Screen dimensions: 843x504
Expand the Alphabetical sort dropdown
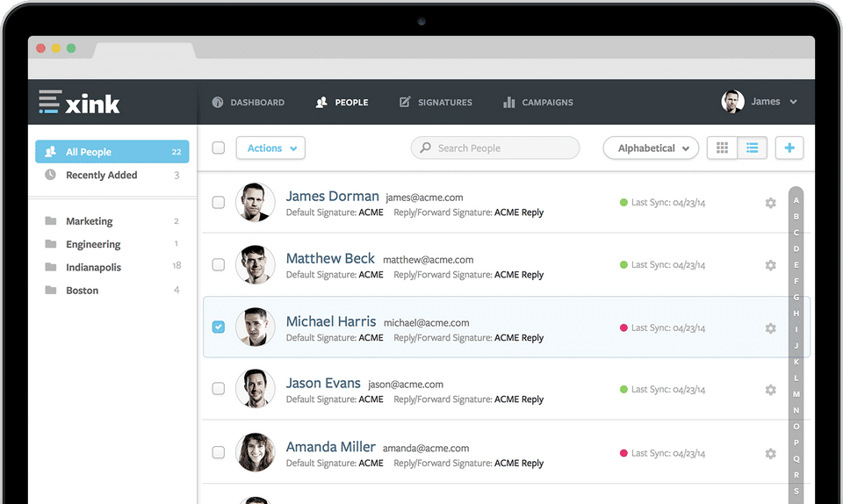651,148
